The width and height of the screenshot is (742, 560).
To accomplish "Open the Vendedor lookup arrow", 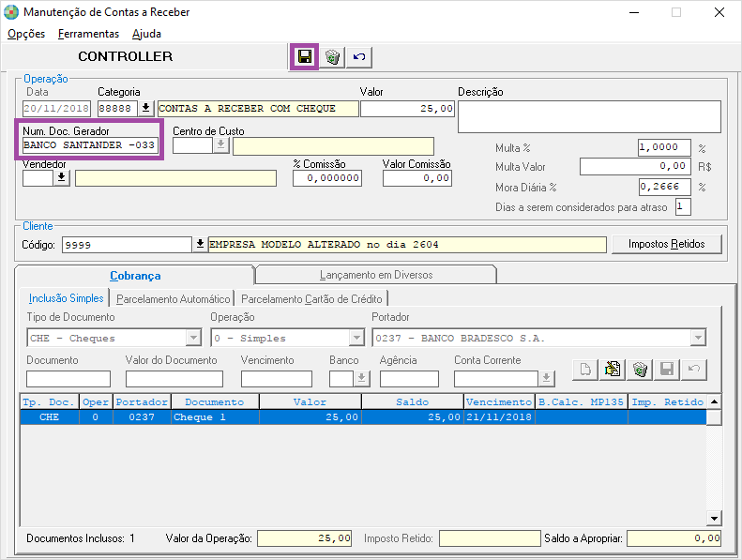I will [x=62, y=178].
